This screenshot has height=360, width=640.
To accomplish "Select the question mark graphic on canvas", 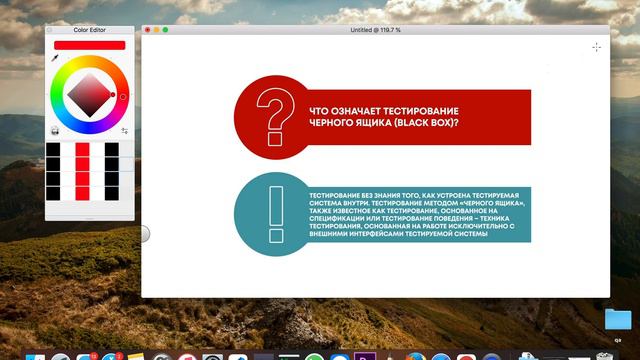I will point(276,117).
